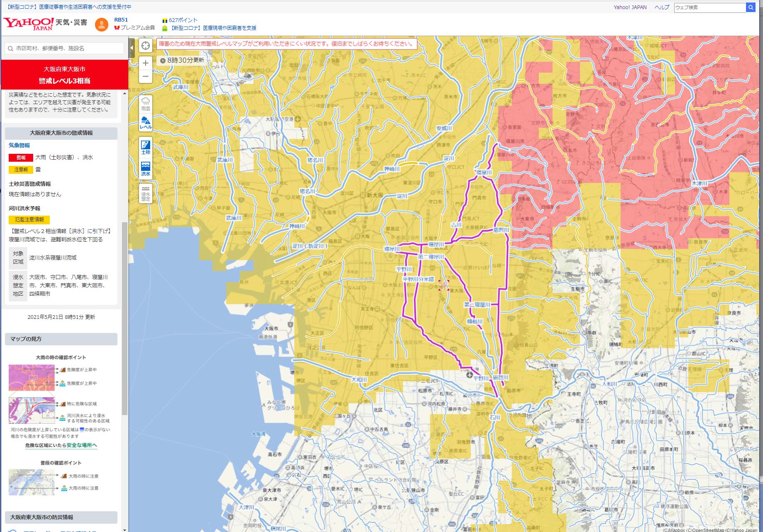Toggle the 洪水 flood layer
Viewport: 763px width, 532px height.
click(x=146, y=169)
